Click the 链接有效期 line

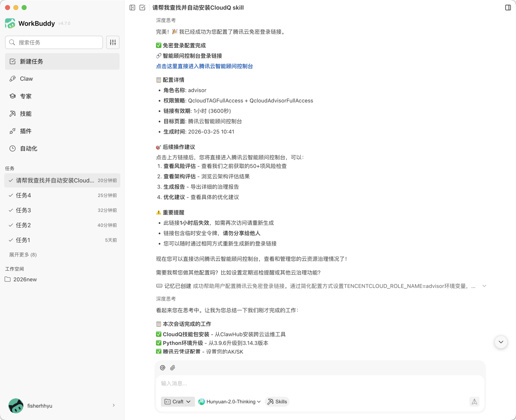[x=197, y=111]
